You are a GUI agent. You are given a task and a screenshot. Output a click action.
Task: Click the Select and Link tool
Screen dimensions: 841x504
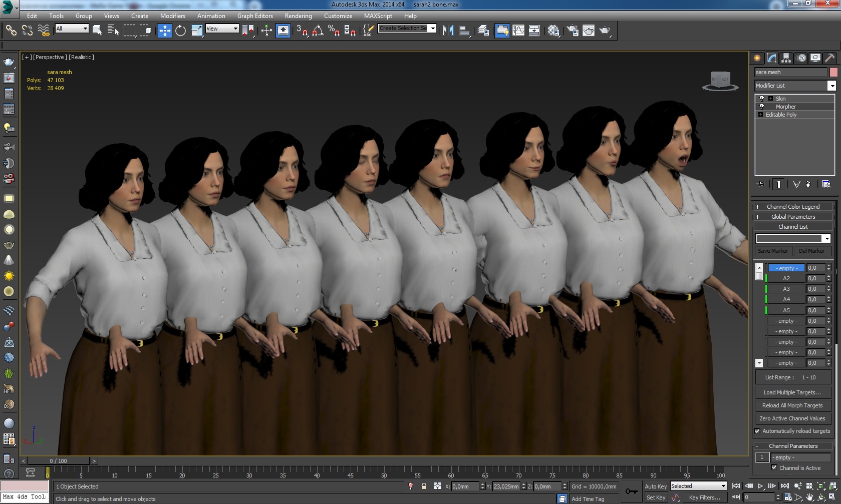tap(11, 31)
